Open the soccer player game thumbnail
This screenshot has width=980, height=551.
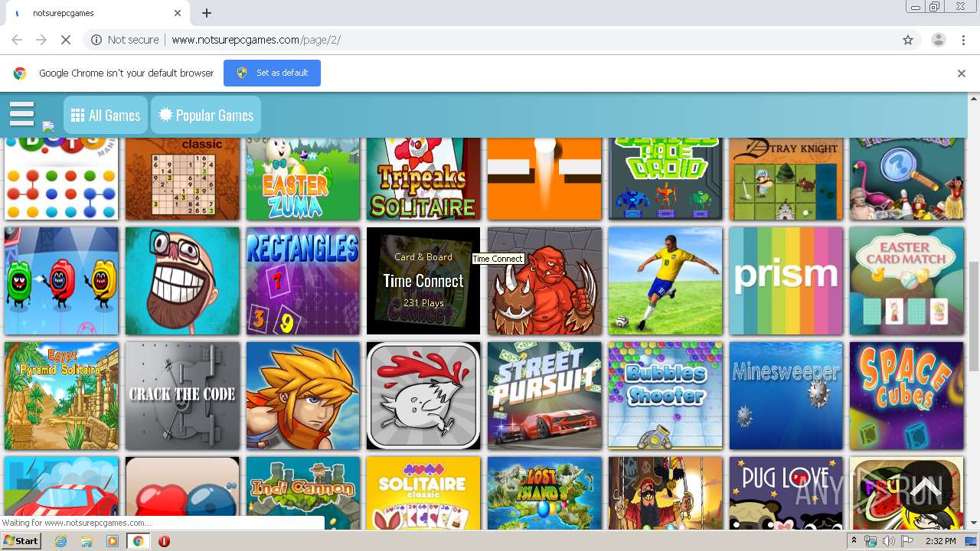tap(665, 281)
